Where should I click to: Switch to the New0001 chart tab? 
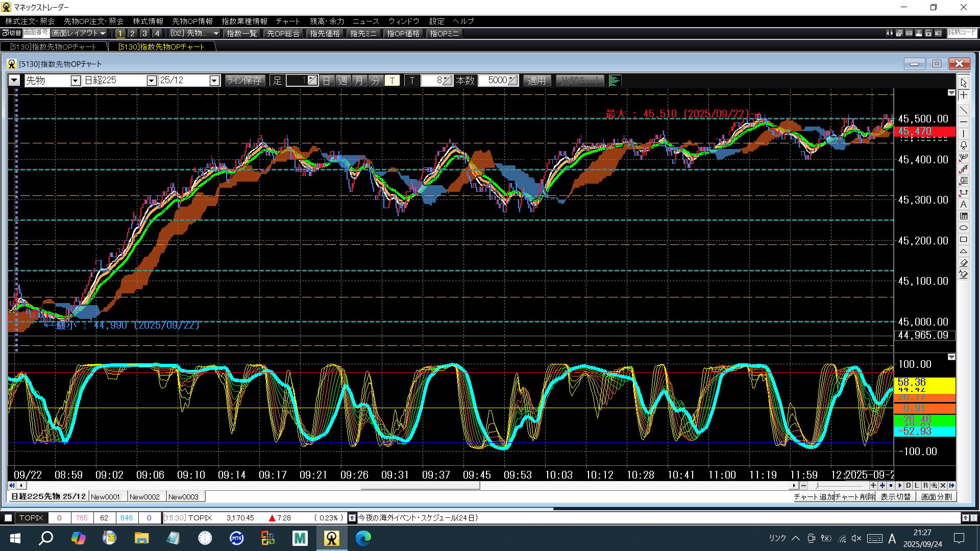[105, 497]
